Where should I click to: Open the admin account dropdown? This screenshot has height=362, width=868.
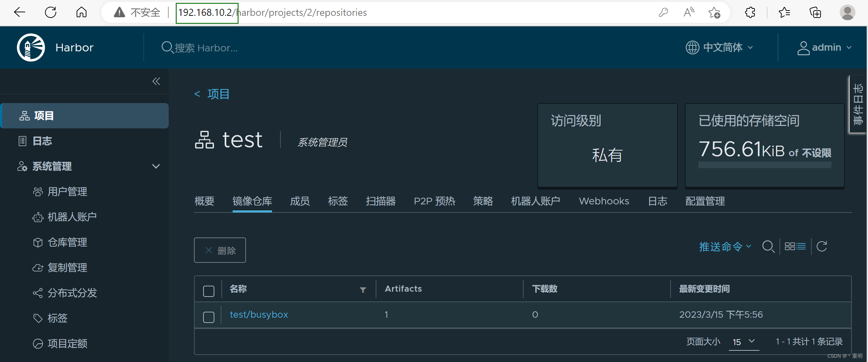(x=824, y=47)
